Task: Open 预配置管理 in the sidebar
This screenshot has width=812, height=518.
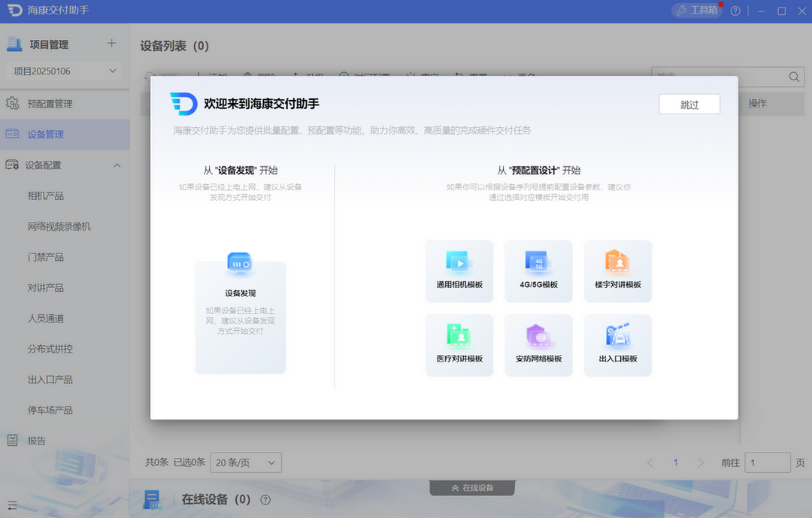Action: pyautogui.click(x=65, y=104)
